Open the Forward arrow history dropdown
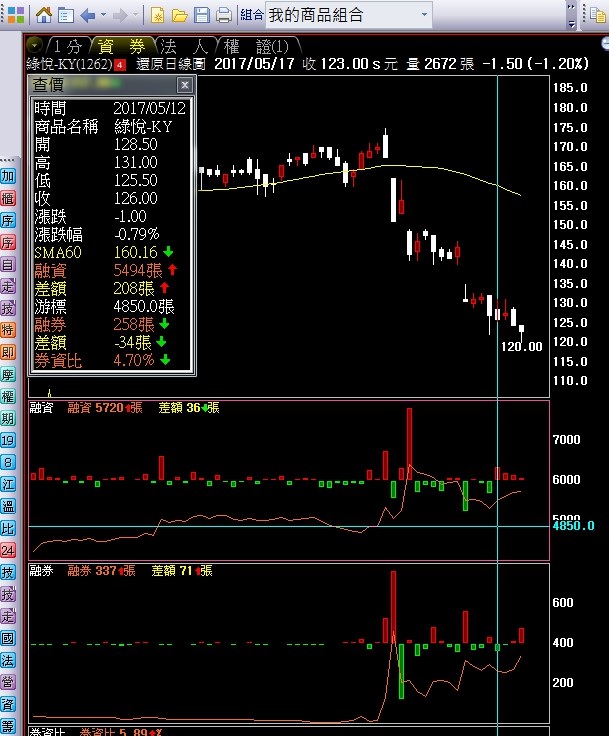The image size is (609, 736). [136, 15]
